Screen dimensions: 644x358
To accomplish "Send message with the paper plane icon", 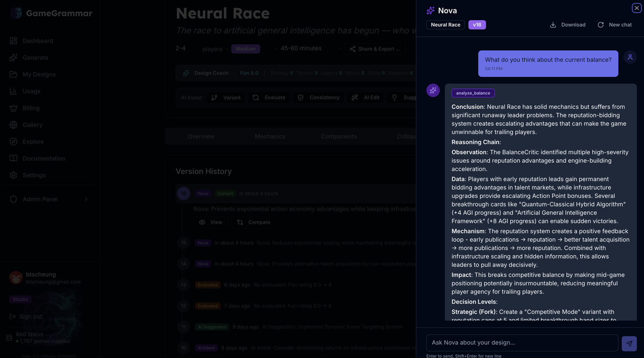I will pos(629,343).
